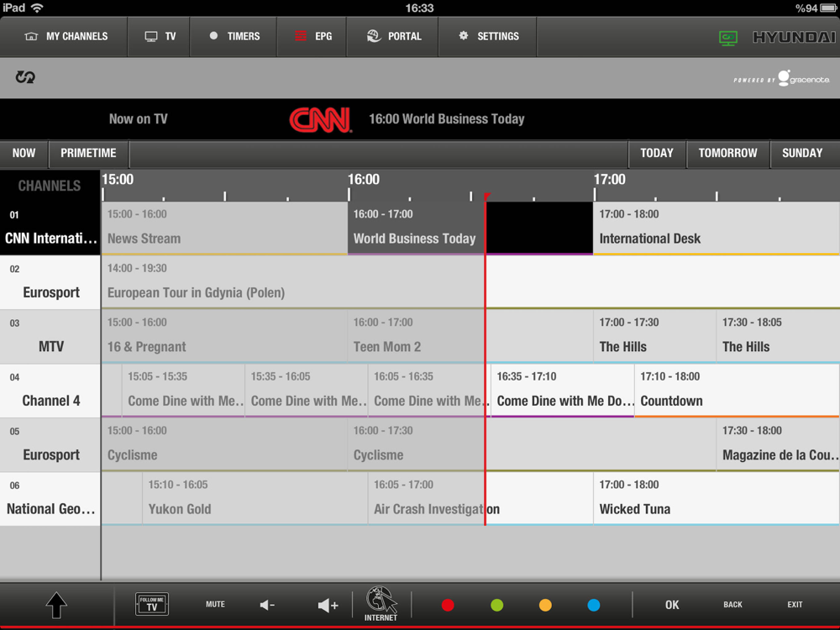Show Today's schedule
This screenshot has width=840, height=630.
pyautogui.click(x=657, y=153)
